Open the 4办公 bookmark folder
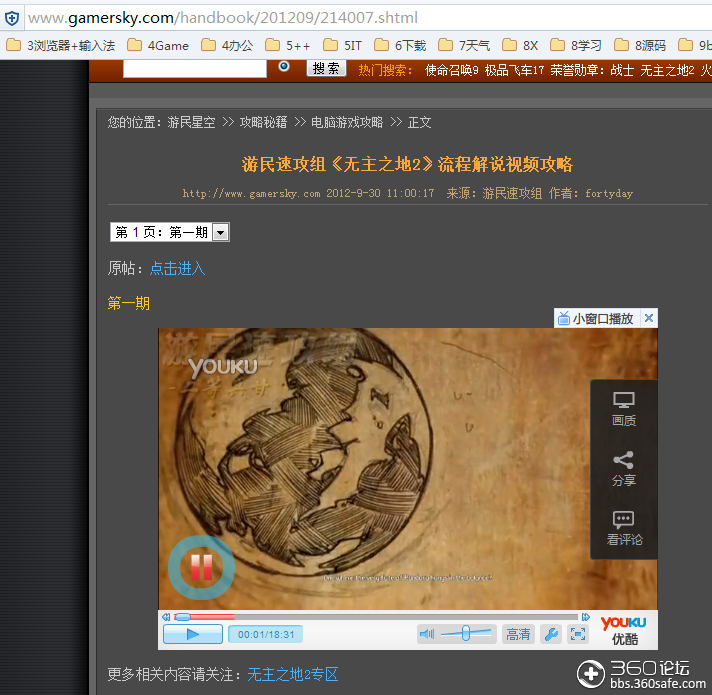712x695 pixels. pos(227,45)
